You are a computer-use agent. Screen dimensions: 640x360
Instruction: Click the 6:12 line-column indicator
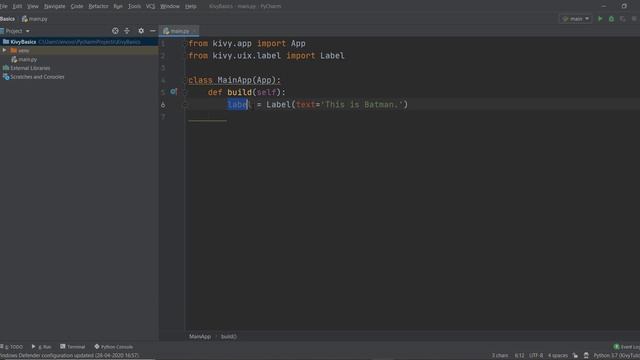point(519,356)
